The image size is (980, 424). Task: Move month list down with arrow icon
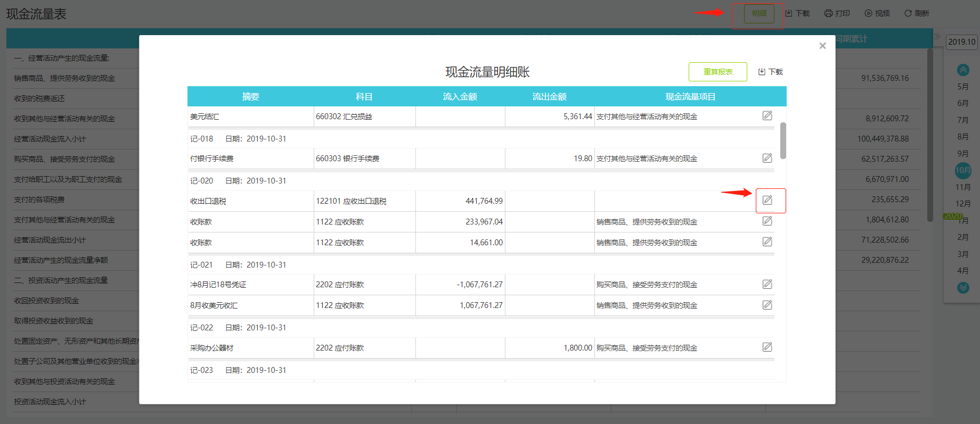tap(963, 288)
